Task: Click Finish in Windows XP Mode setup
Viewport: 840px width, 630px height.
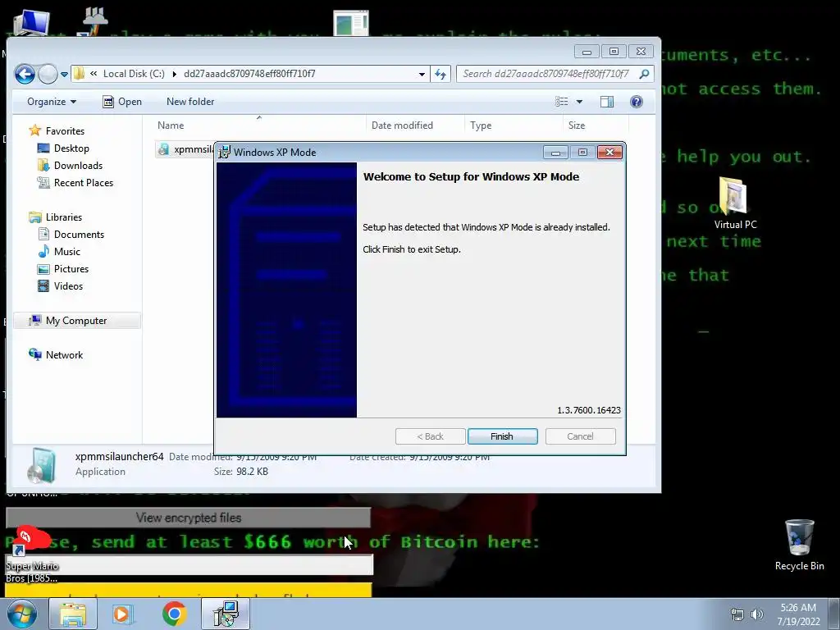Action: pos(502,436)
